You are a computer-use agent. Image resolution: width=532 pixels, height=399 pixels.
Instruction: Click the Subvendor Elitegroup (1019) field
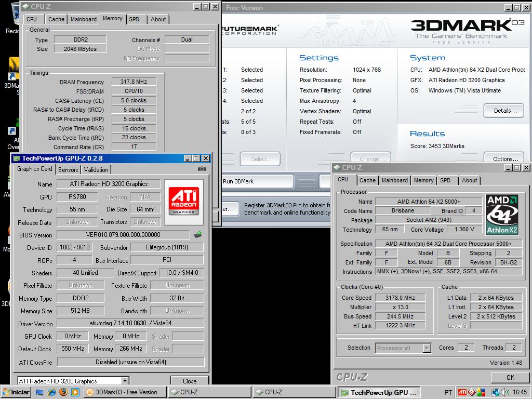[167, 247]
